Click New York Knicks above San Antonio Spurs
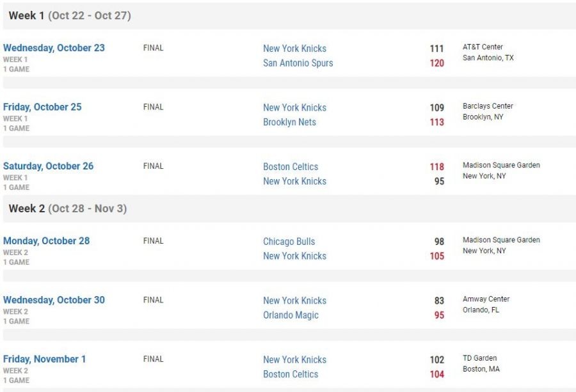The image size is (576, 392). click(294, 49)
